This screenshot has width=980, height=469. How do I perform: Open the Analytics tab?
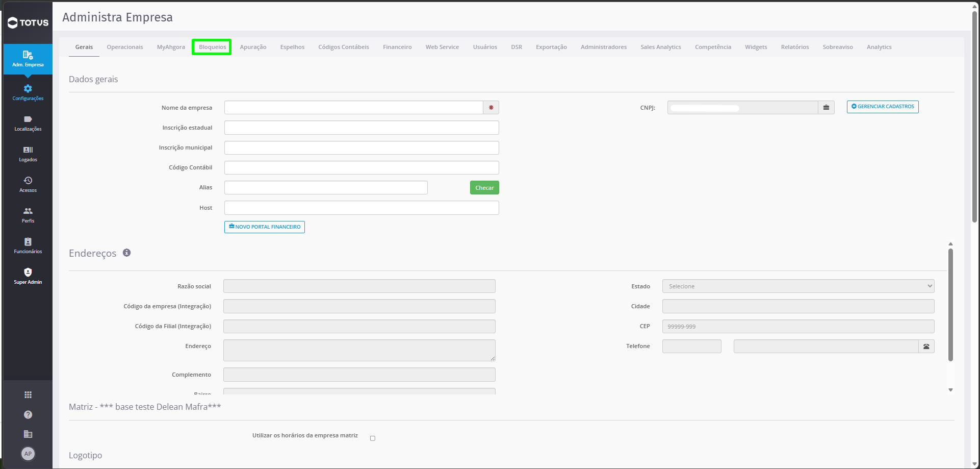coord(879,47)
